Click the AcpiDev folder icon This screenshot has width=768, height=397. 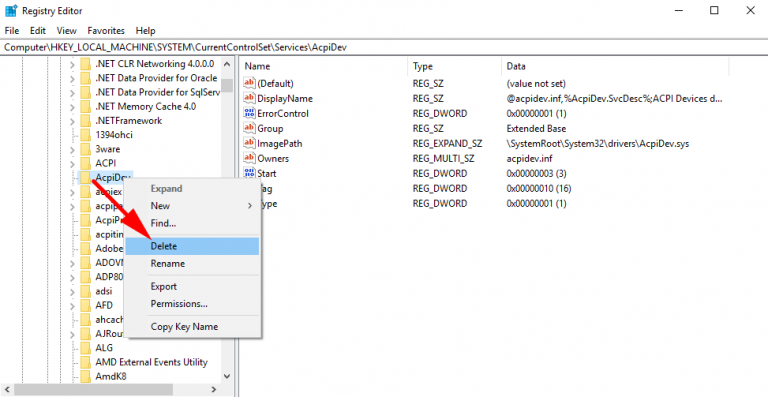click(x=86, y=177)
